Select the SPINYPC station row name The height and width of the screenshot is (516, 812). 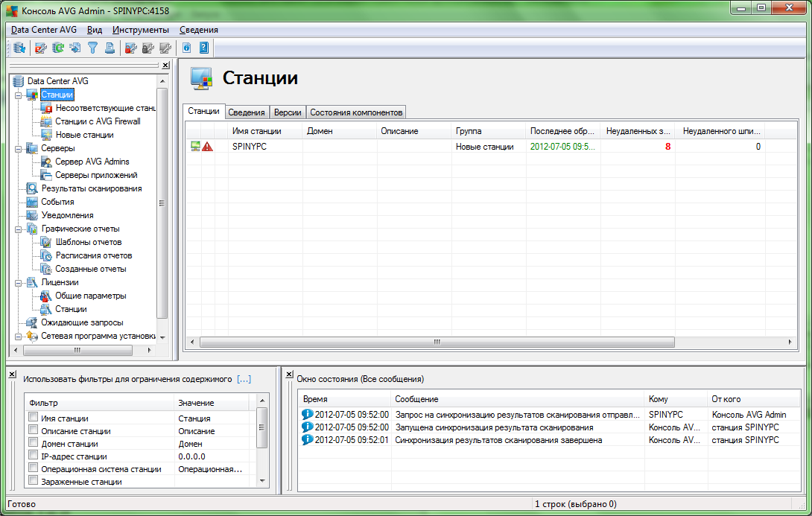[x=250, y=147]
